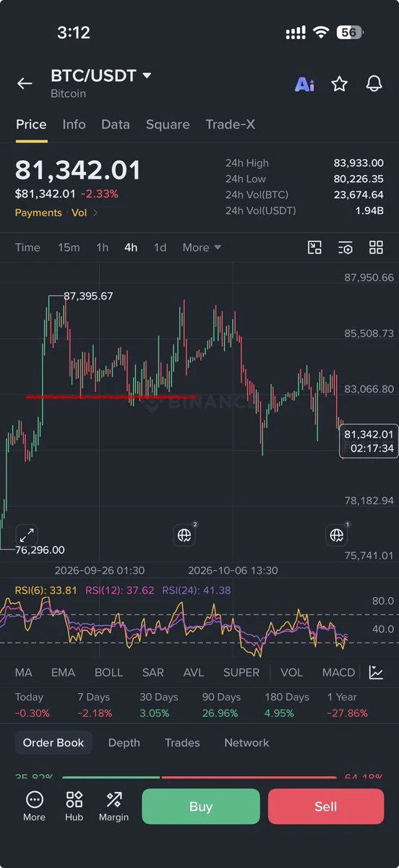Switch to the Price tab
Viewport: 399px width, 868px height.
(x=31, y=124)
